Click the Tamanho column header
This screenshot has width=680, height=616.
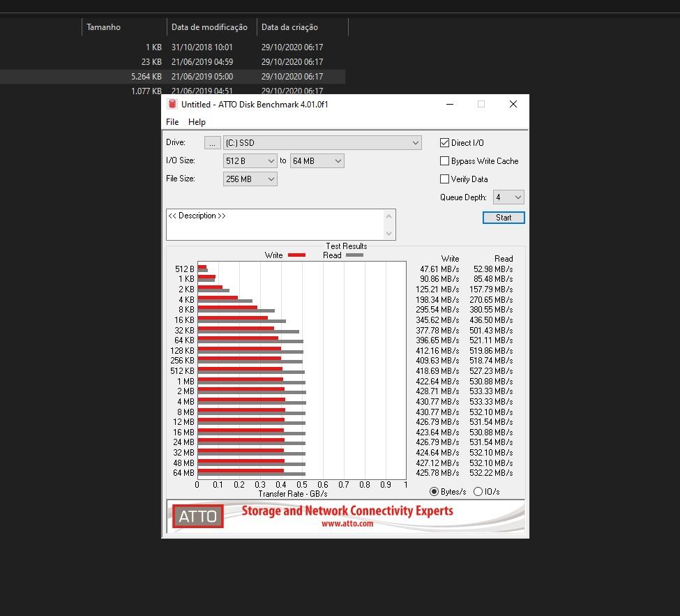[103, 27]
